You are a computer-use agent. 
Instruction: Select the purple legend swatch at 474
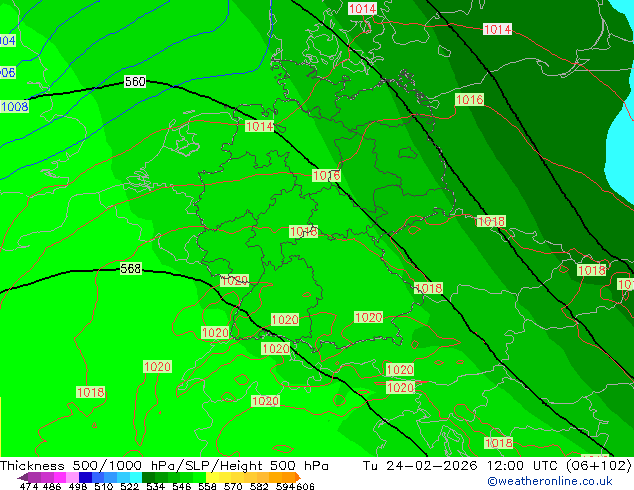35,477
